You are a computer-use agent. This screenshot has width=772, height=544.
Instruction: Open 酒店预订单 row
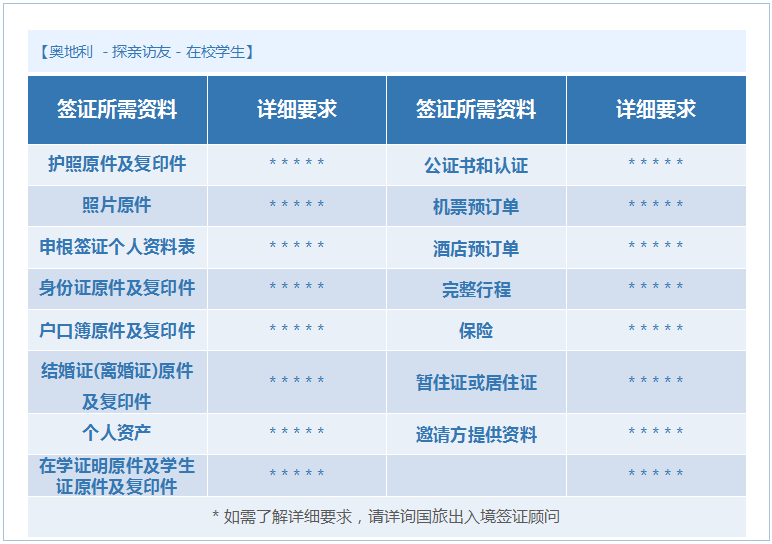pos(476,248)
